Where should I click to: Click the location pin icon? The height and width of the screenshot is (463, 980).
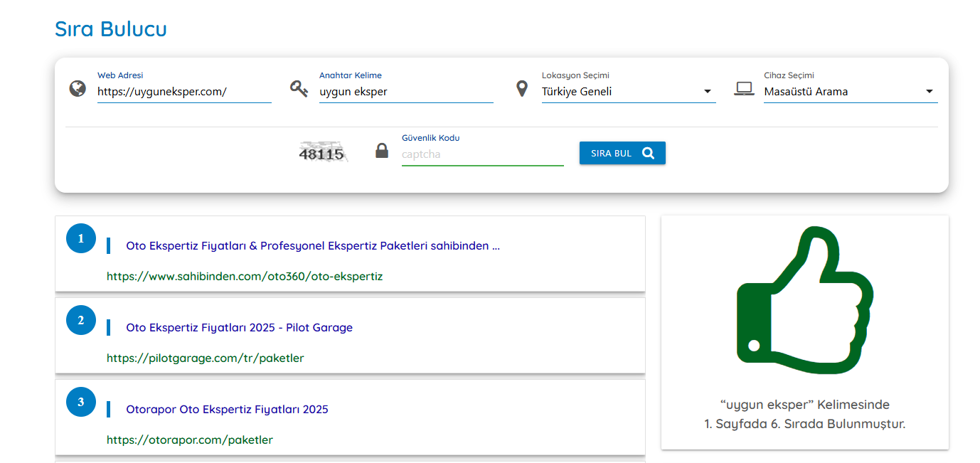point(522,89)
